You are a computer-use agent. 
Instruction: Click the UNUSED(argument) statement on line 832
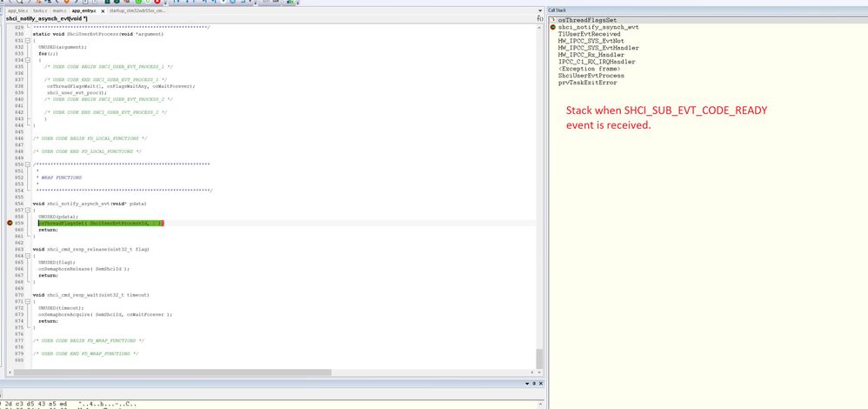63,47
